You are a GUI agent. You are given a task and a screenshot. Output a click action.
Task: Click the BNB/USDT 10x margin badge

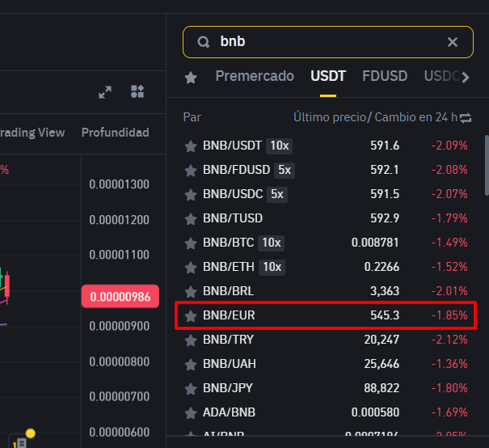(x=279, y=146)
